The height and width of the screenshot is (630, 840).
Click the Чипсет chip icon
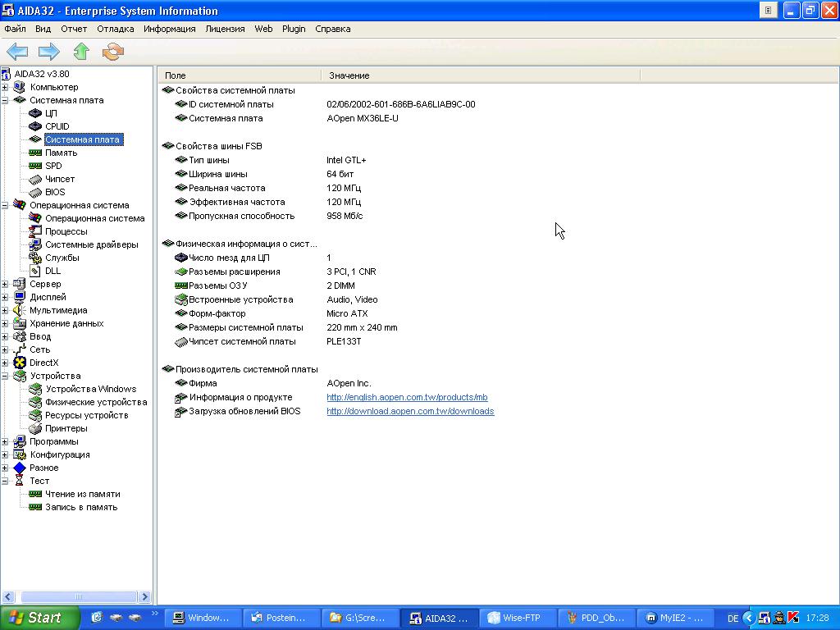[35, 179]
